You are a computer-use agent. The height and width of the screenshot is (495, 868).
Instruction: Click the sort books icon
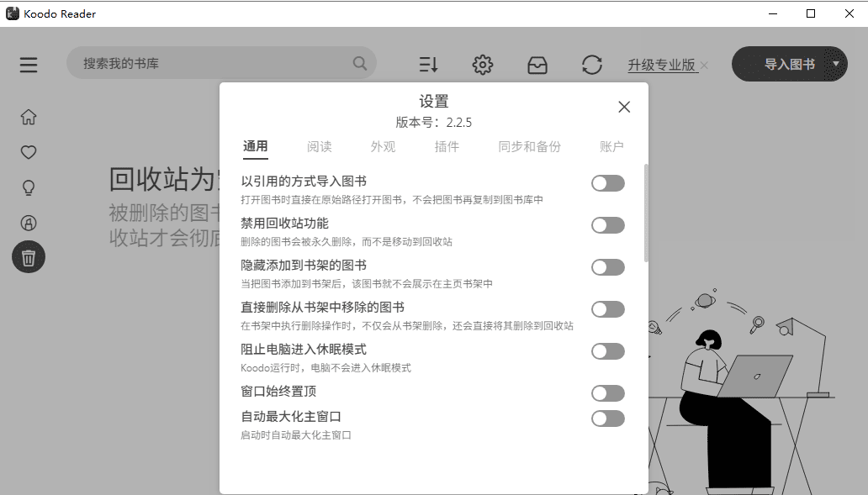click(428, 65)
